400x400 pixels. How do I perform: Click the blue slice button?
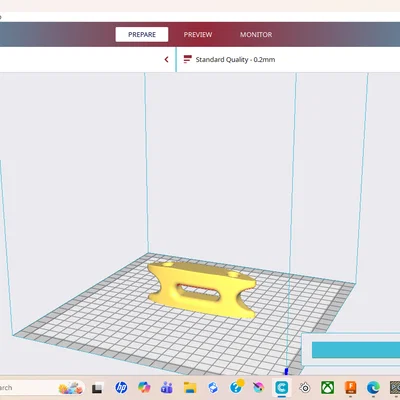tap(356, 350)
